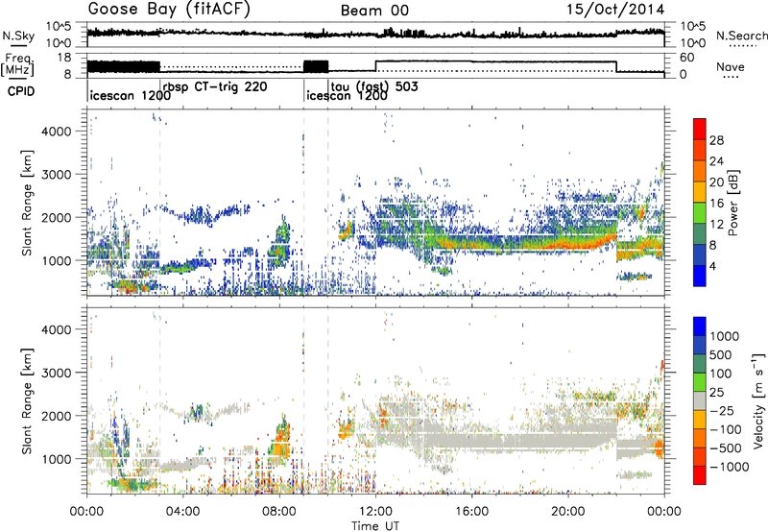Screen dimensions: 768x532
Task: Click the '-1000' tick on Velocity color bar
Action: tap(730, 467)
